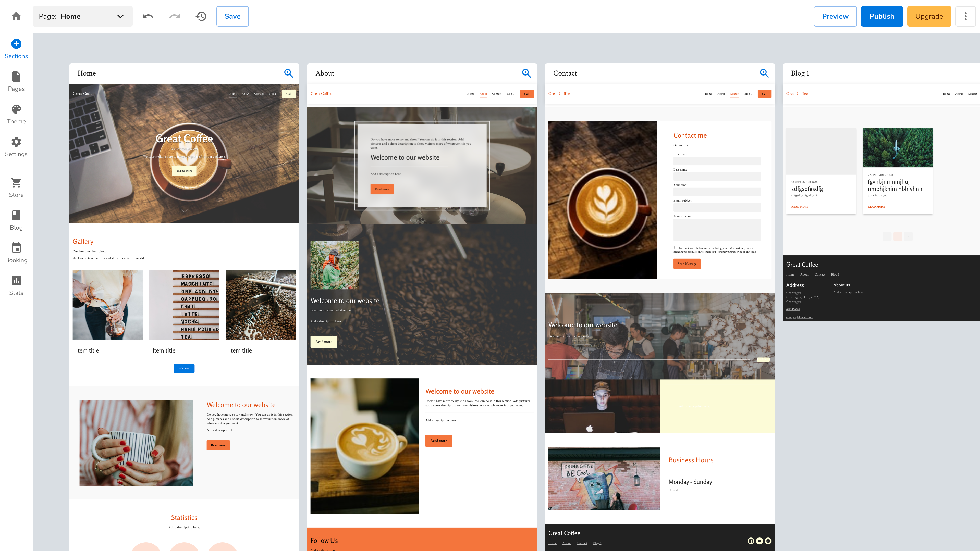Click Blog 1 nav link in Contact preview header
The image size is (980, 551).
tap(748, 94)
